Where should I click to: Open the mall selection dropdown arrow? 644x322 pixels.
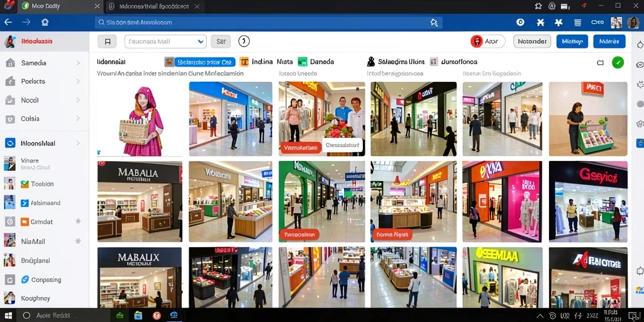(201, 42)
